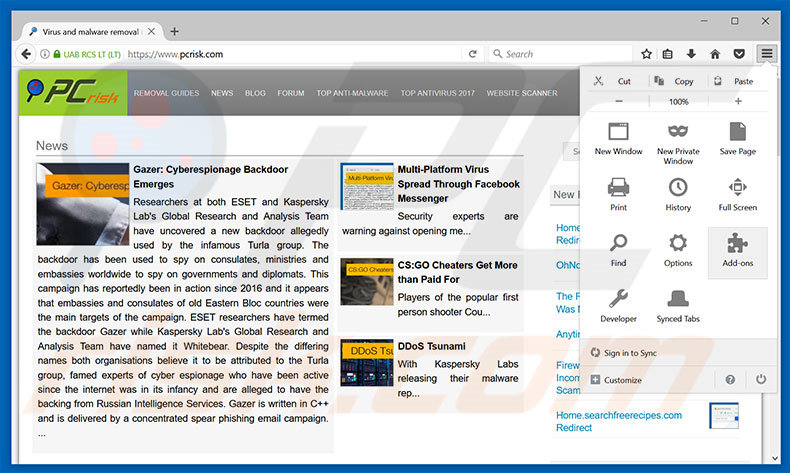790x473 pixels.
Task: Zoom out with the minus button
Action: click(x=619, y=101)
